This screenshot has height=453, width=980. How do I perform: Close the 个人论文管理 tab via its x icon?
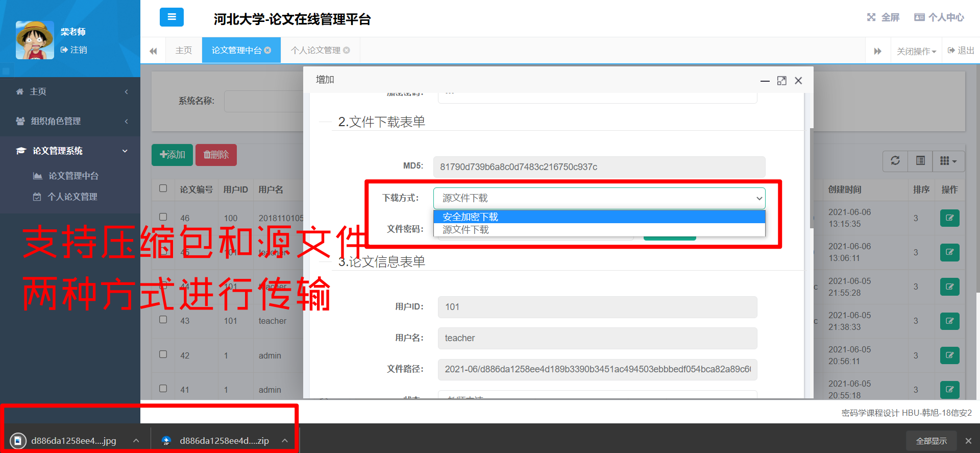[x=347, y=50]
